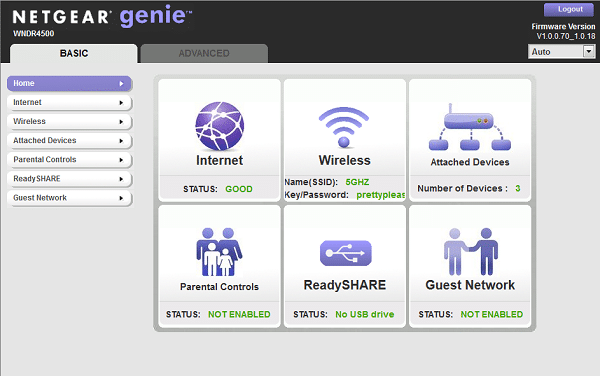Open the Auto language dropdown
Viewport: 600px width, 376px height.
pos(561,52)
